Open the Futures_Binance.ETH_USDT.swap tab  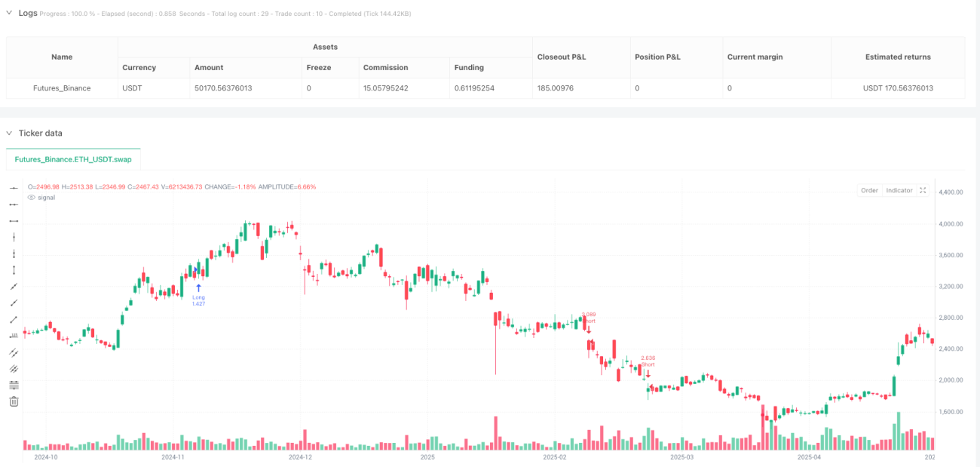pos(73,159)
